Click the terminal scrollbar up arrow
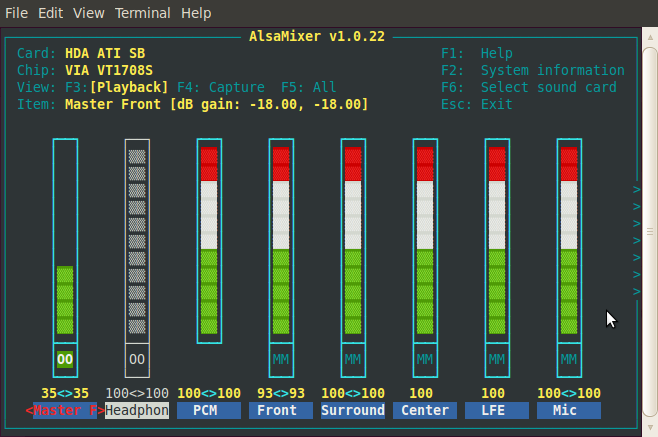658x437 pixels. coord(650,37)
